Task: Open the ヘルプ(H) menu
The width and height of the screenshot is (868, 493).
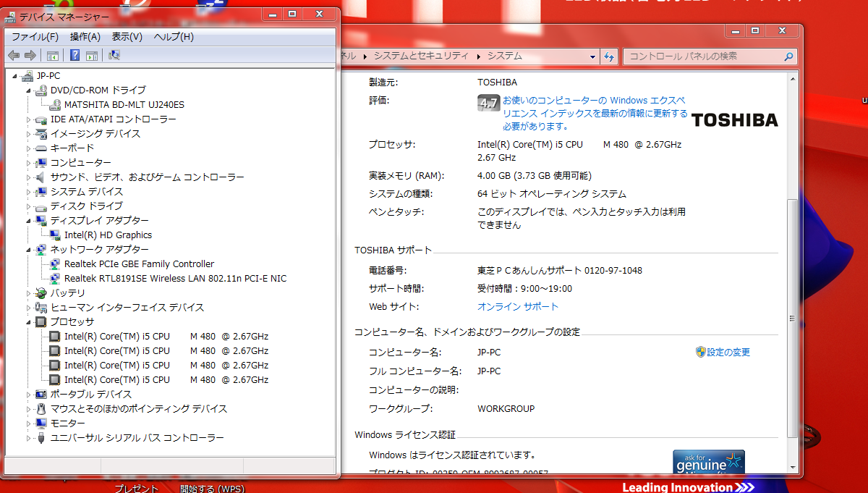Action: coord(174,36)
